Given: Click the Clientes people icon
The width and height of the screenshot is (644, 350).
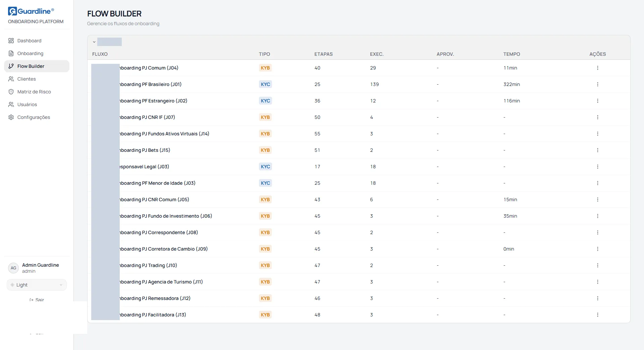Looking at the screenshot, I should (x=11, y=79).
